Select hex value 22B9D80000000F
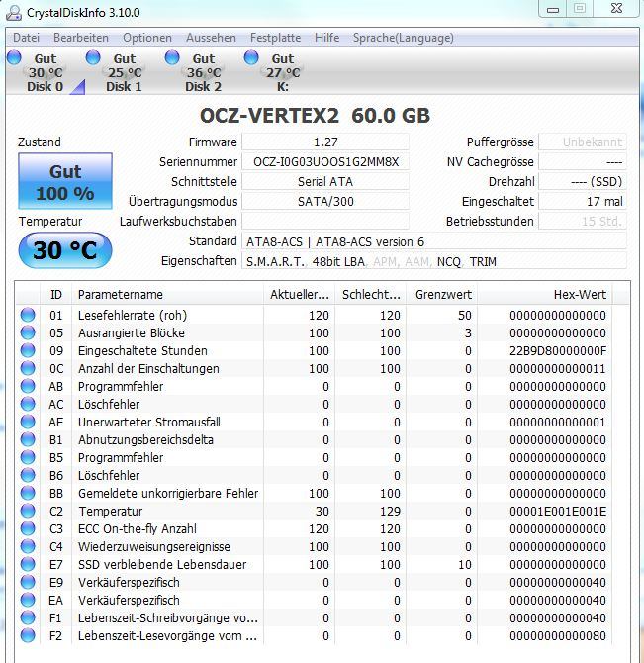Viewport: 644px width, 663px height. pyautogui.click(x=558, y=351)
